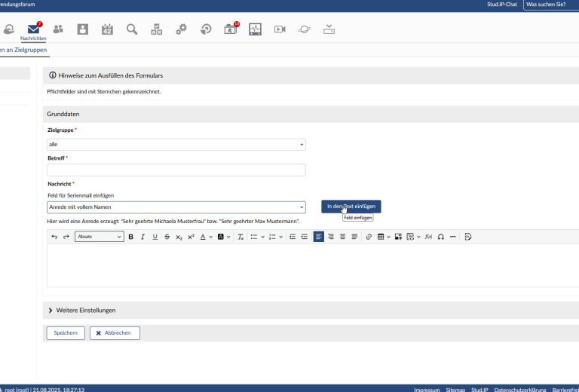Image resolution: width=579 pixels, height=392 pixels.
Task: Open the table dropdown arrow
Action: coord(388,237)
